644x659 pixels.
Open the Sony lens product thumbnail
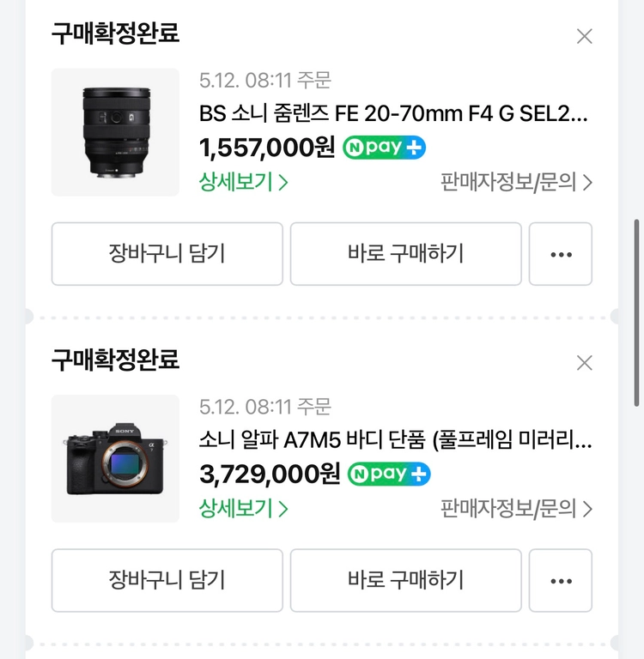[x=115, y=132]
